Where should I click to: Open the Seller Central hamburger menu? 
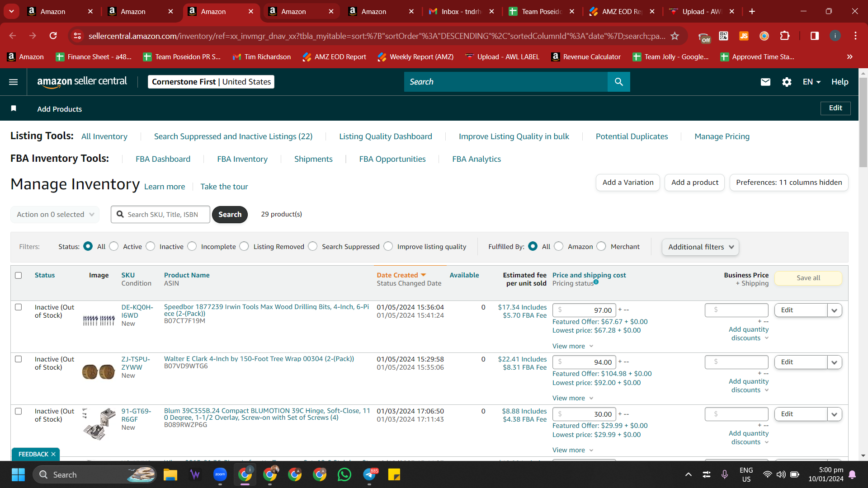14,82
